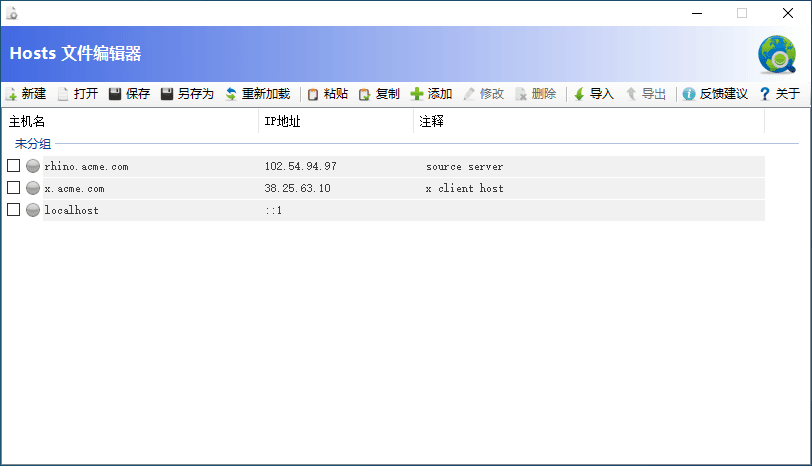
Task: Click the ::1 IP address cell
Action: click(x=273, y=210)
